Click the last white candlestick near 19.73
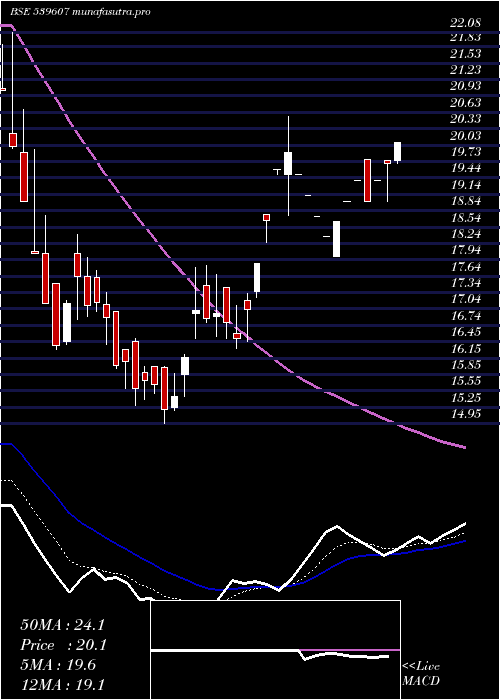This screenshot has width=500, height=700. tap(397, 152)
